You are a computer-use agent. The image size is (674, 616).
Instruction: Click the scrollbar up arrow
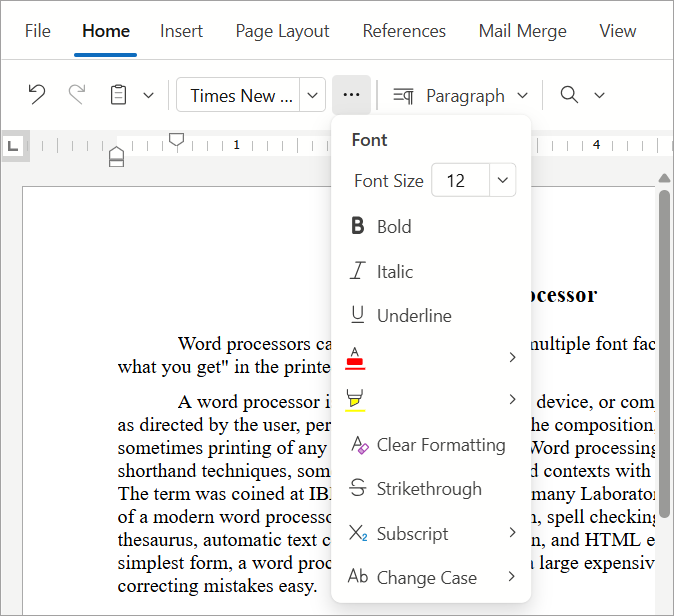pos(664,178)
